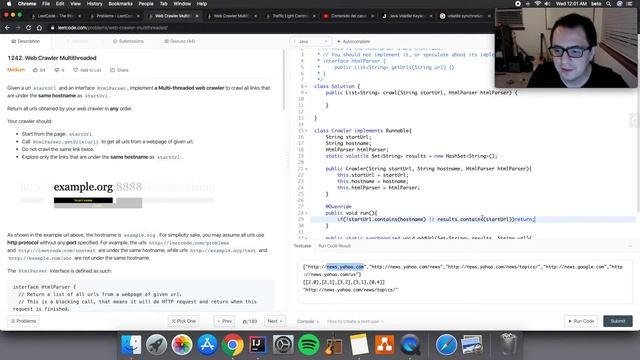The height and width of the screenshot is (360, 640).
Task: Open the Finder icon in the dock
Action: pos(131,345)
